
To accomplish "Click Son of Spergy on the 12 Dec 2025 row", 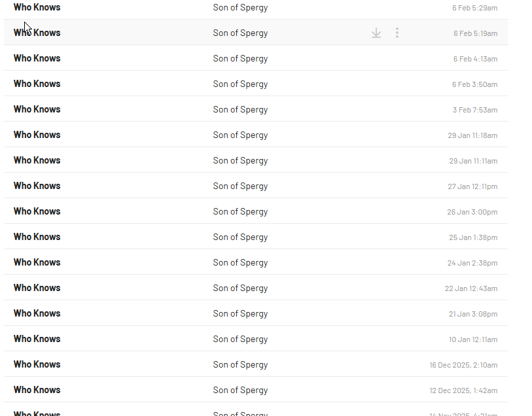I will pos(240,390).
